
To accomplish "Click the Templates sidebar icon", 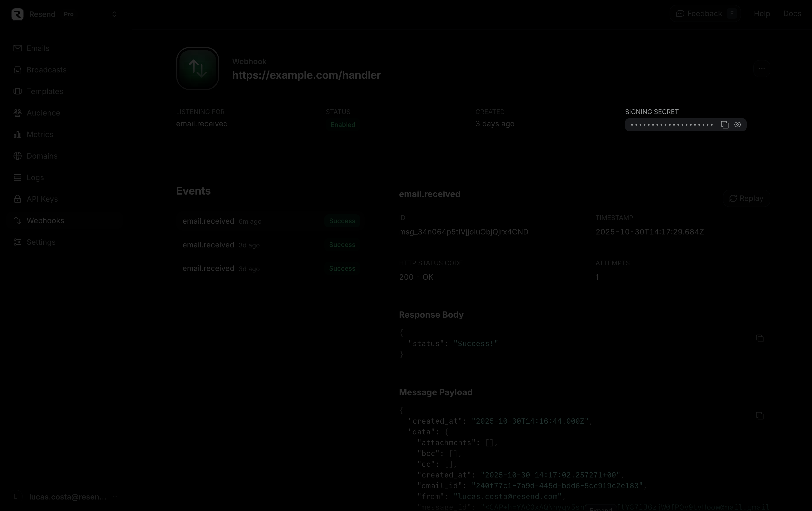I will [x=18, y=91].
